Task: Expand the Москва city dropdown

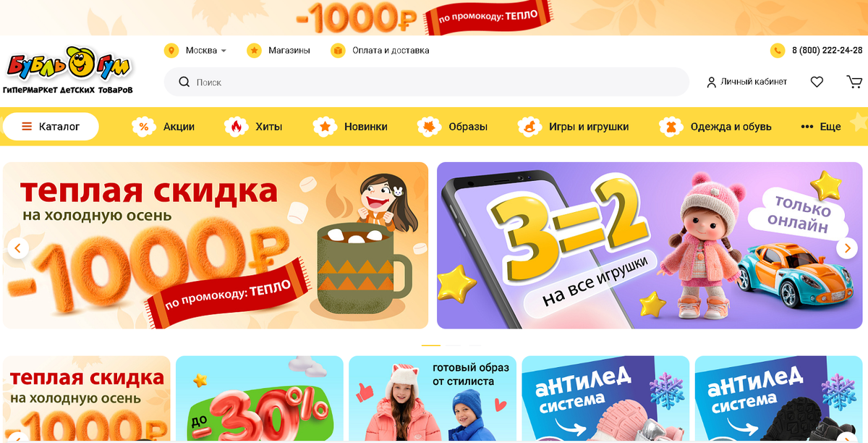Action: [x=205, y=51]
